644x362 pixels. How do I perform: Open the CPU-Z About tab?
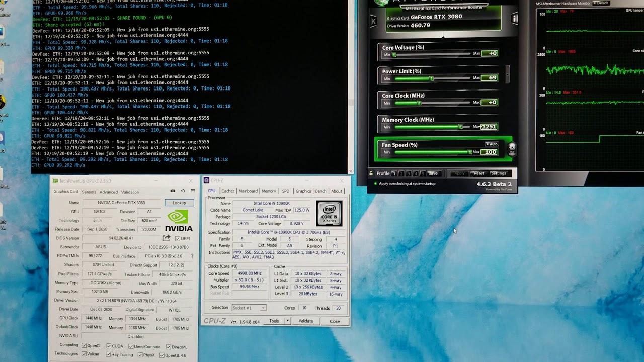pos(337,191)
